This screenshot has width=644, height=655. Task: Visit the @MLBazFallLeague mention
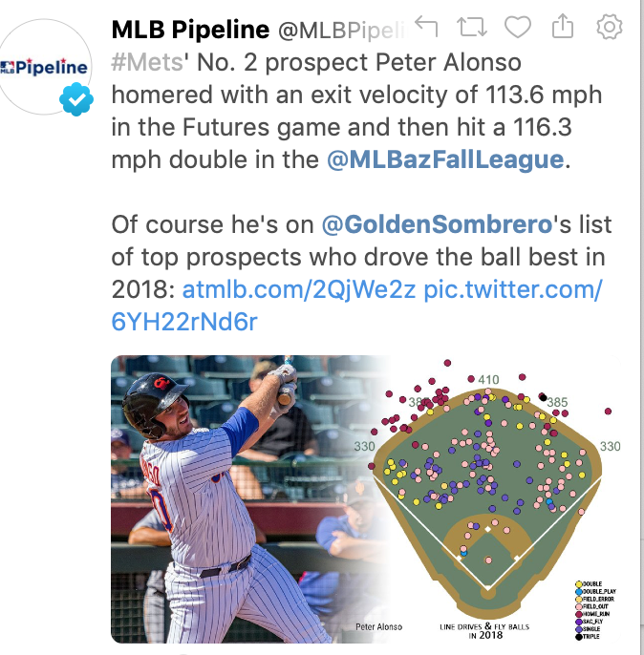[x=445, y=159]
